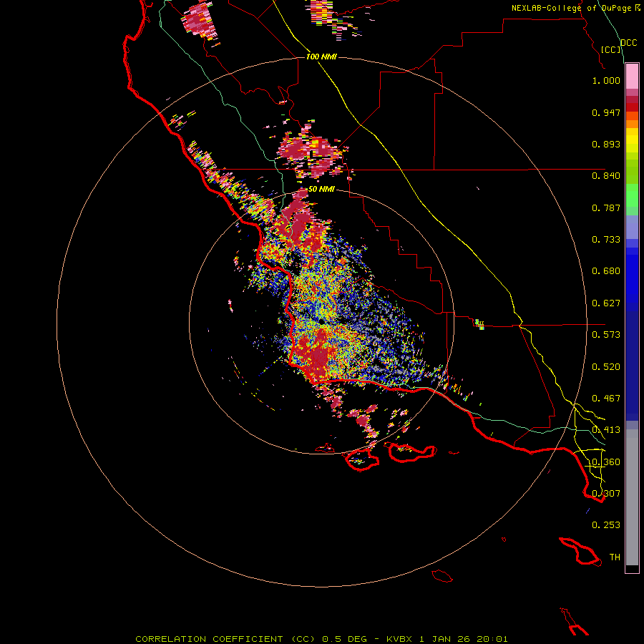Click the 0.307 scale value
Image resolution: width=644 pixels, height=644 pixels.
tap(606, 494)
